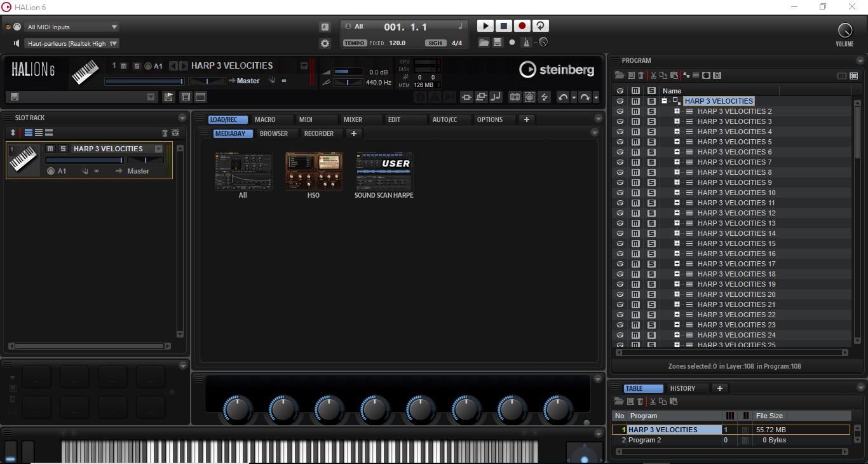Open the Haut-parleurs audio output dropdown
The height and width of the screenshot is (464, 868).
click(71, 43)
